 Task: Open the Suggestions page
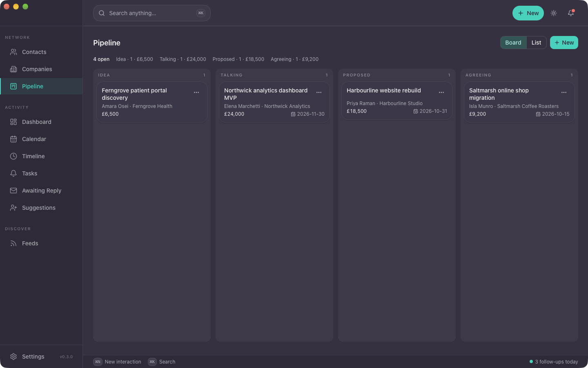point(41,208)
